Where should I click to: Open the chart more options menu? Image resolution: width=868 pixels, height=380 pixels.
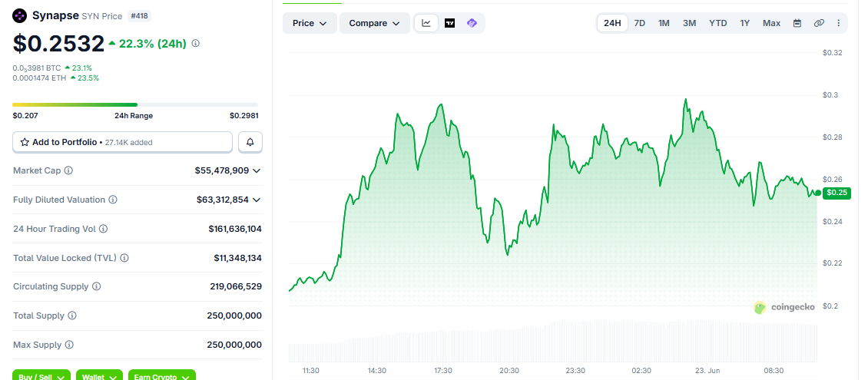[x=839, y=23]
